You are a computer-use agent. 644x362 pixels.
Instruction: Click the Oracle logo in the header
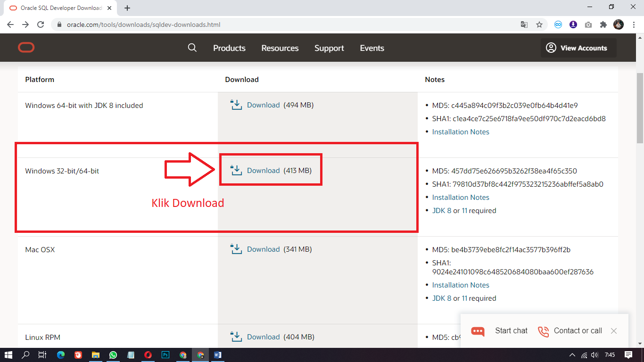[26, 48]
